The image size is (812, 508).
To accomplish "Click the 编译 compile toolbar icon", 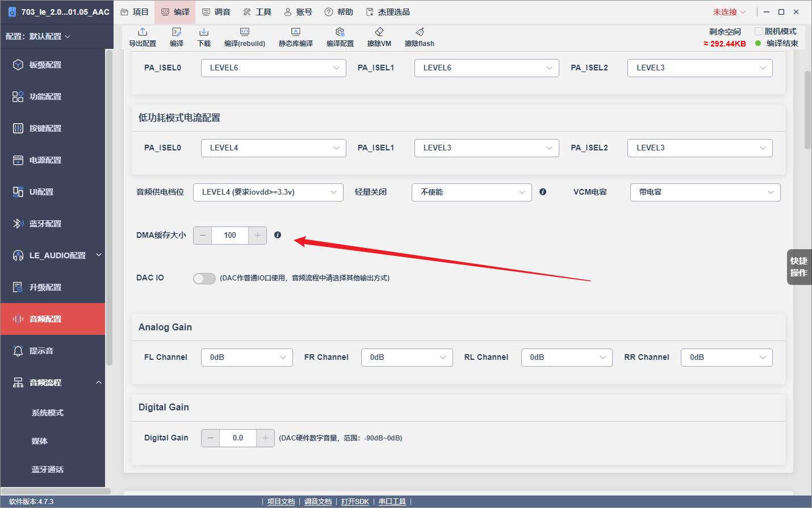I will (177, 32).
